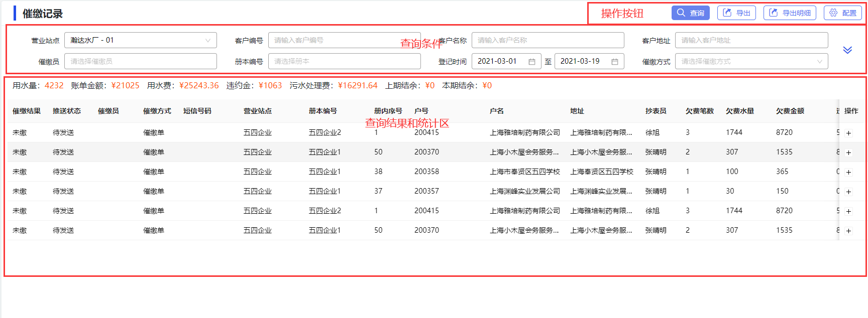Click the 短信号码 column header

[x=197, y=111]
